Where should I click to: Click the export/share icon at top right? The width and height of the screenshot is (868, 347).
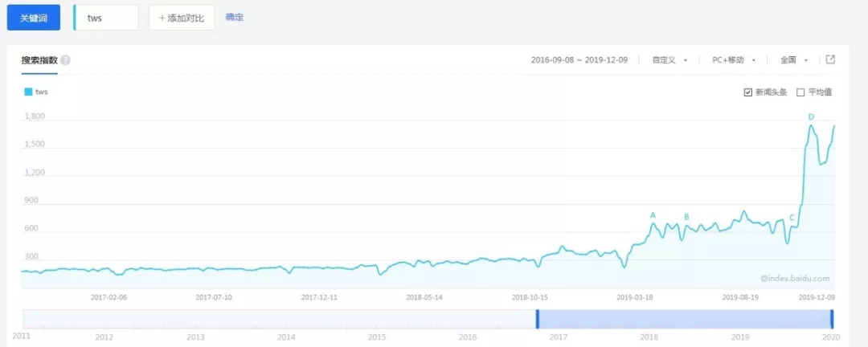830,59
